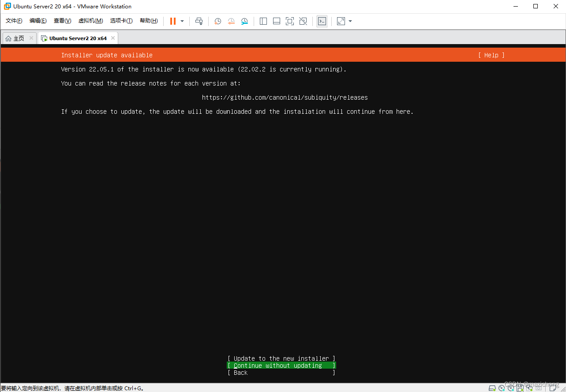Click the full screen mode icon
Screen dimensions: 566x392
coord(290,21)
